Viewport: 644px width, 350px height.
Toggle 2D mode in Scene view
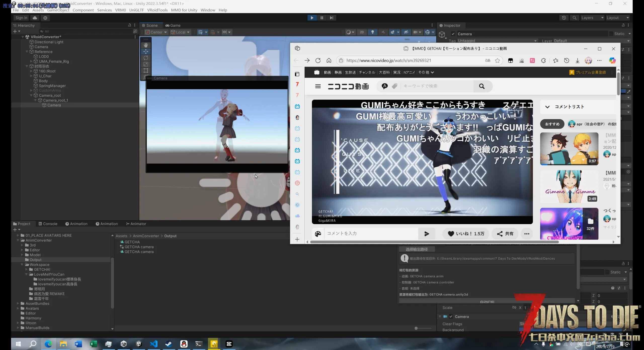click(x=362, y=32)
